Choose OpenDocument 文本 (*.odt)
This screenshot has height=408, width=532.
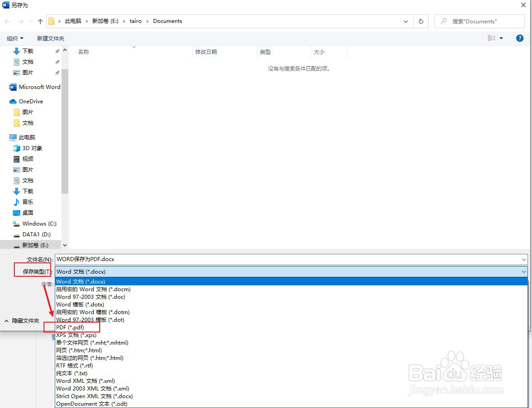click(291, 404)
